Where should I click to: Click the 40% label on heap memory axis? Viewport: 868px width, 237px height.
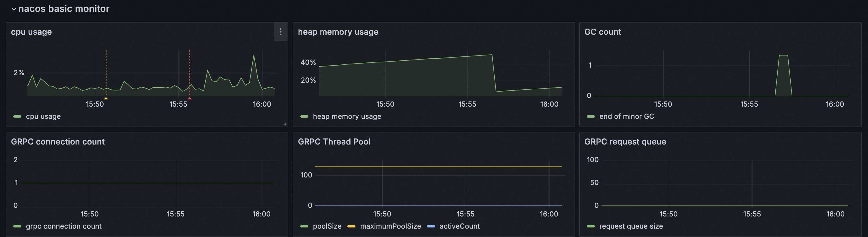308,62
